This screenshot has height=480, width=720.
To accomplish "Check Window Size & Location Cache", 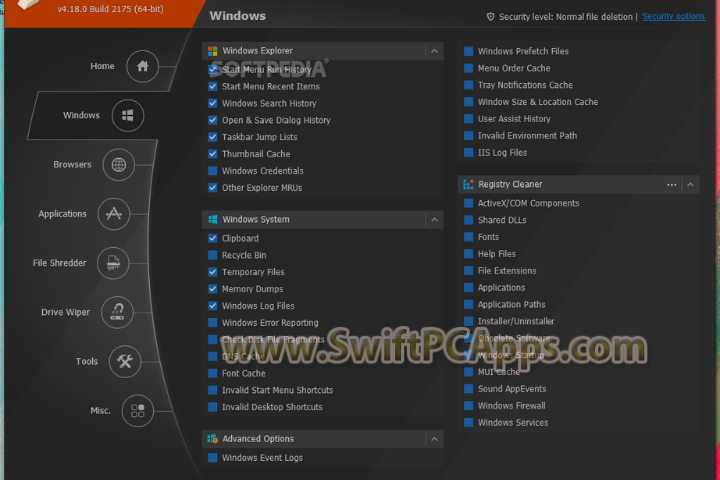I will point(468,102).
